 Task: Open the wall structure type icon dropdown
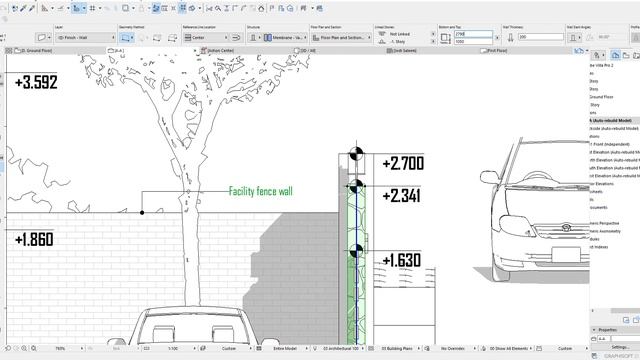tap(254, 38)
